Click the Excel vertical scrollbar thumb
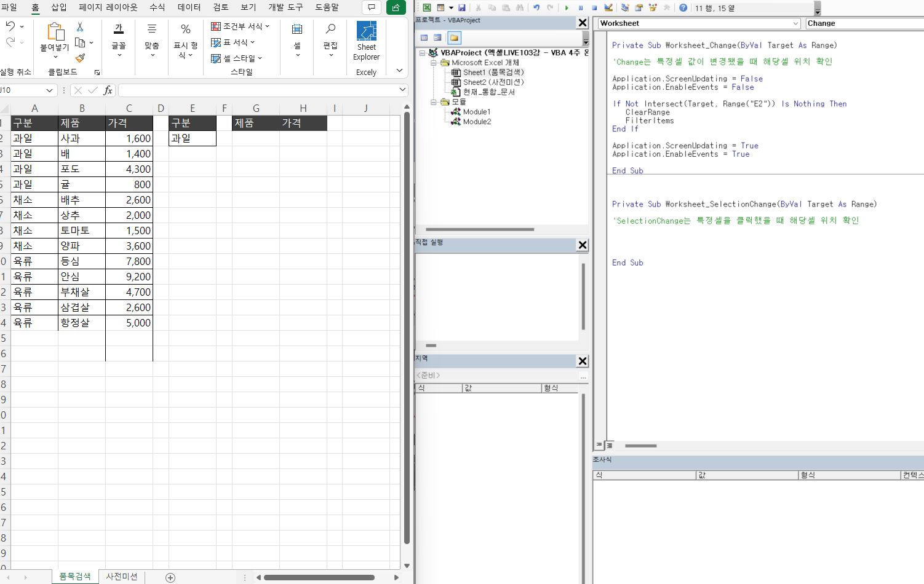The image size is (924, 584). coord(407,328)
